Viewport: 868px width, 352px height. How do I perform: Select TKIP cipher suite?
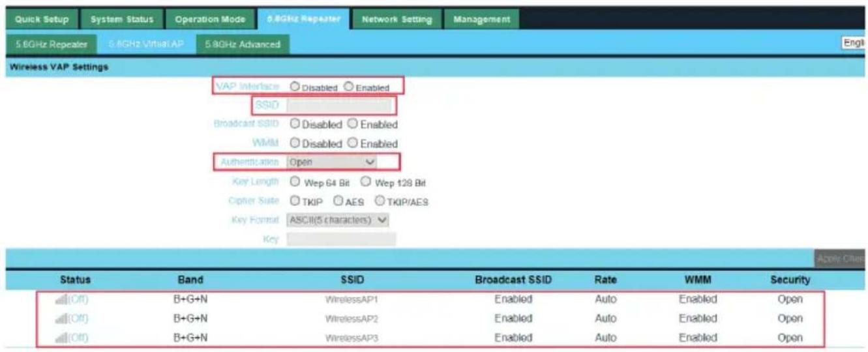[x=295, y=201]
